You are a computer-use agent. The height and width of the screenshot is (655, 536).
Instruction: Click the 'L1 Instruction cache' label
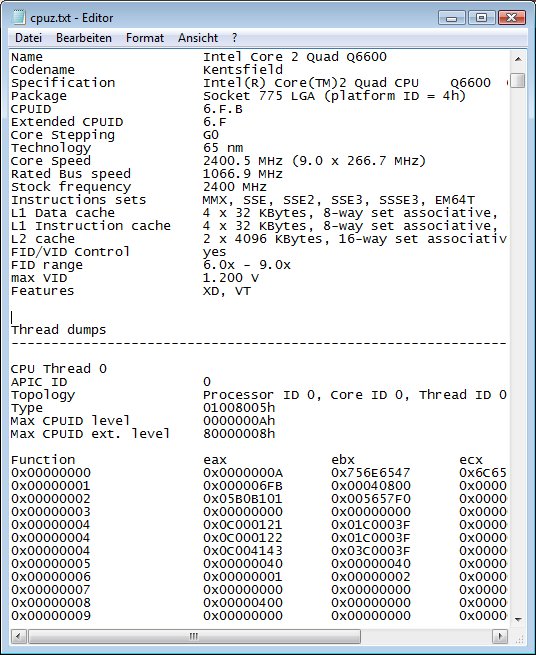[x=91, y=226]
